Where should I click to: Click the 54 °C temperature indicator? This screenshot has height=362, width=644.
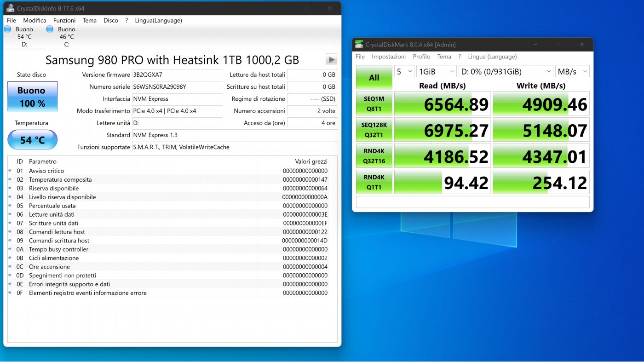pyautogui.click(x=32, y=140)
